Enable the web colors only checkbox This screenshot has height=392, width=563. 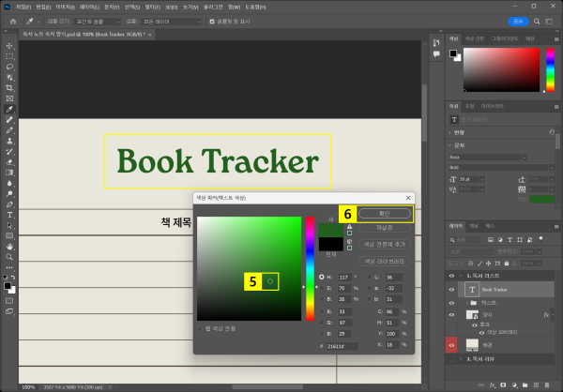(x=200, y=329)
